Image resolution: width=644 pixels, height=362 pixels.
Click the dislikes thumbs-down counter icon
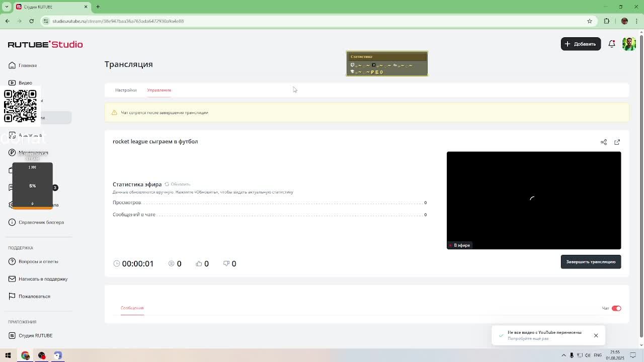[226, 263]
